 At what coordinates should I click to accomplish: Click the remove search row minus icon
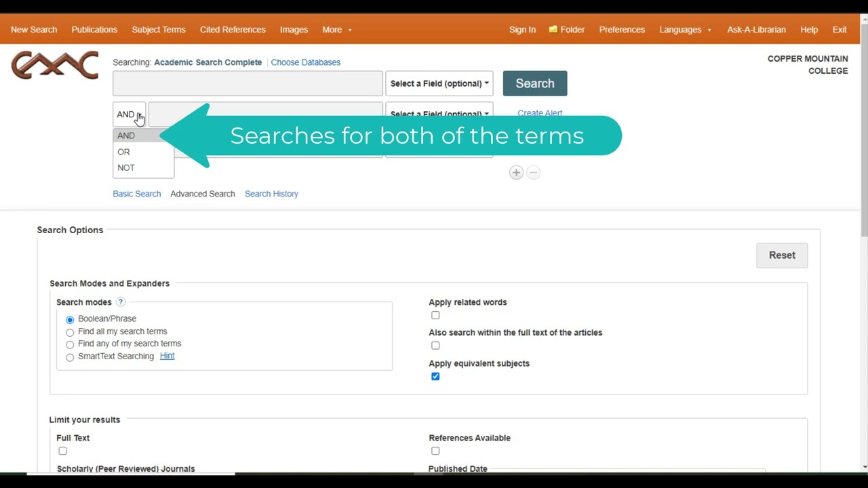(x=533, y=173)
